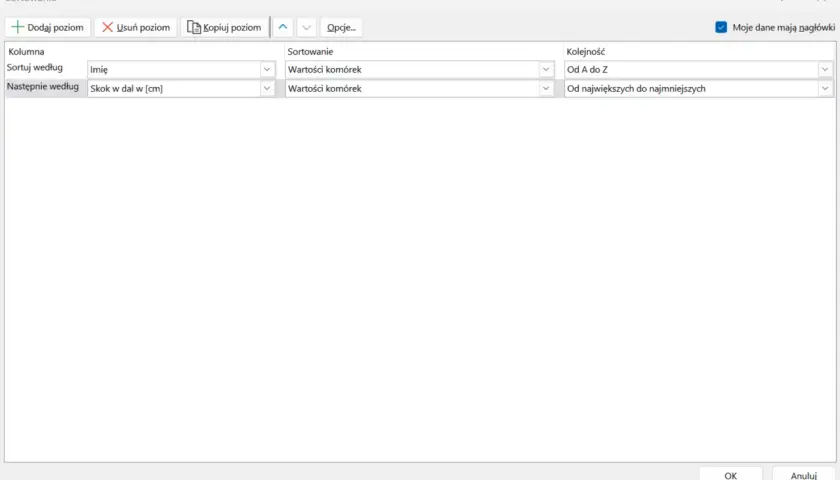The width and height of the screenshot is (840, 480).
Task: Cancel the dialog with Anuluj
Action: point(804,474)
